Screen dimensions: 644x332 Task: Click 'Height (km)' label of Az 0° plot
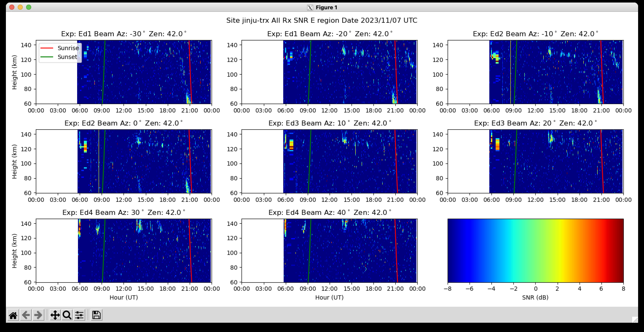(x=14, y=162)
